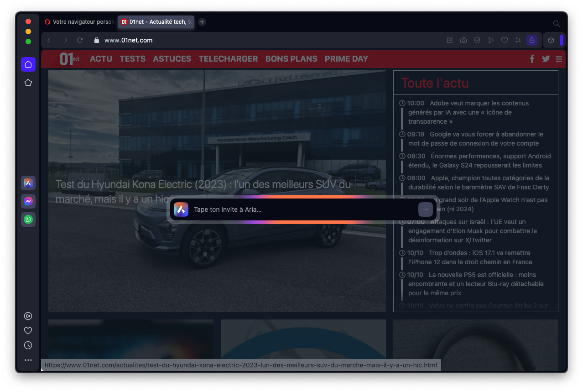Click the Aria logo in prompt bar

pos(181,209)
